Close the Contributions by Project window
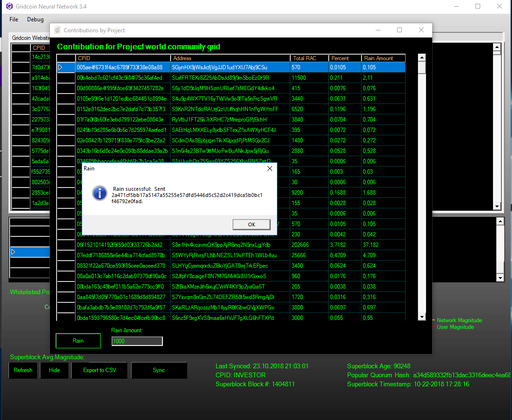Viewport: 512px width, 420px height. pyautogui.click(x=421, y=30)
